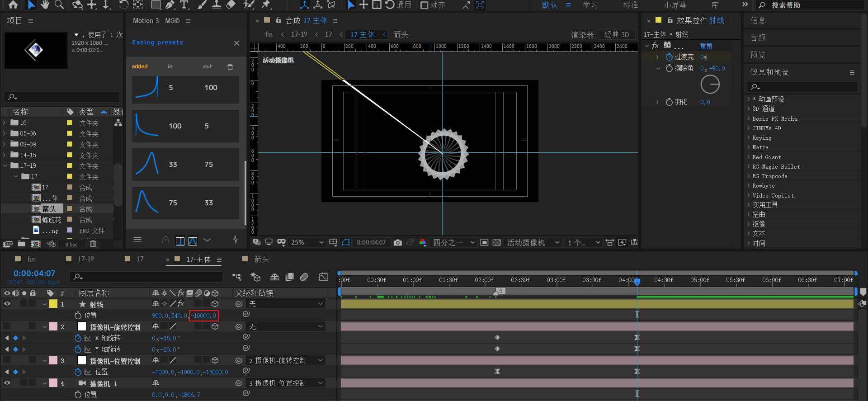Click the 经典 3D renderer button
The image size is (868, 401).
point(617,35)
